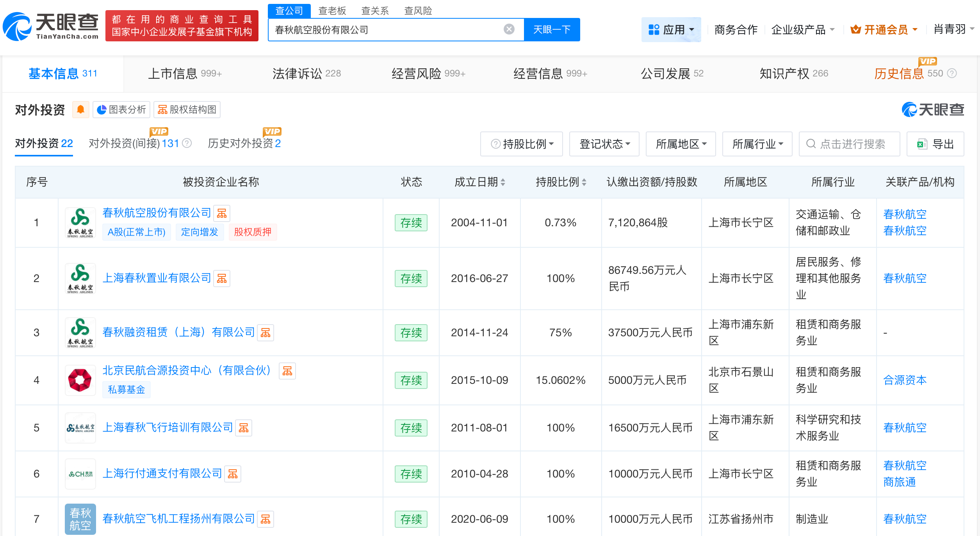The image size is (980, 536).
Task: Open the 法律诉讼 228 tab
Action: point(307,73)
